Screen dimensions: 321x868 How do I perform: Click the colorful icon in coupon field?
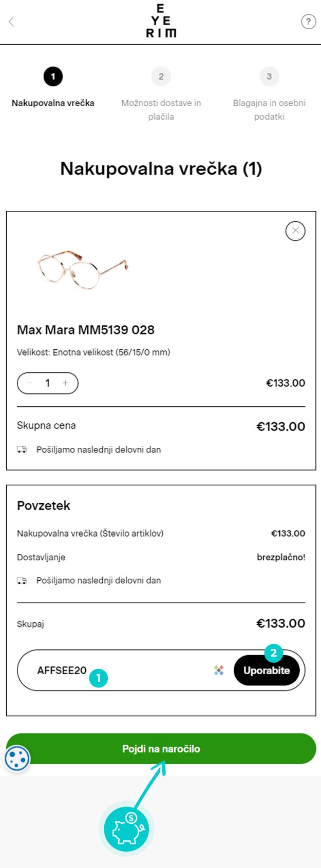pos(219,670)
